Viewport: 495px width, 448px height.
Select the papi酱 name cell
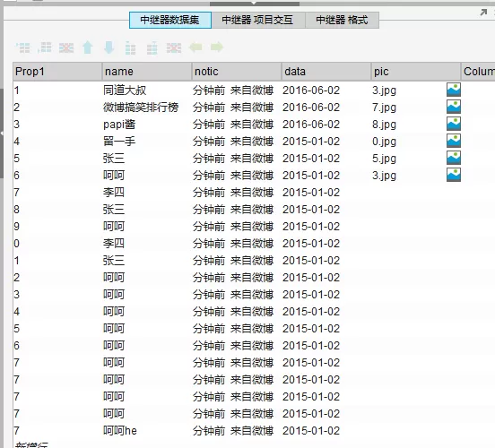147,125
